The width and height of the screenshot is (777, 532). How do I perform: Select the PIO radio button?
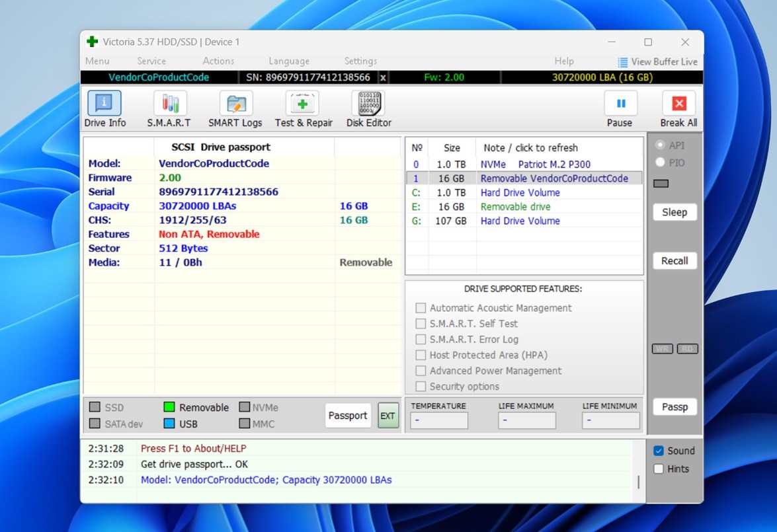click(x=660, y=163)
